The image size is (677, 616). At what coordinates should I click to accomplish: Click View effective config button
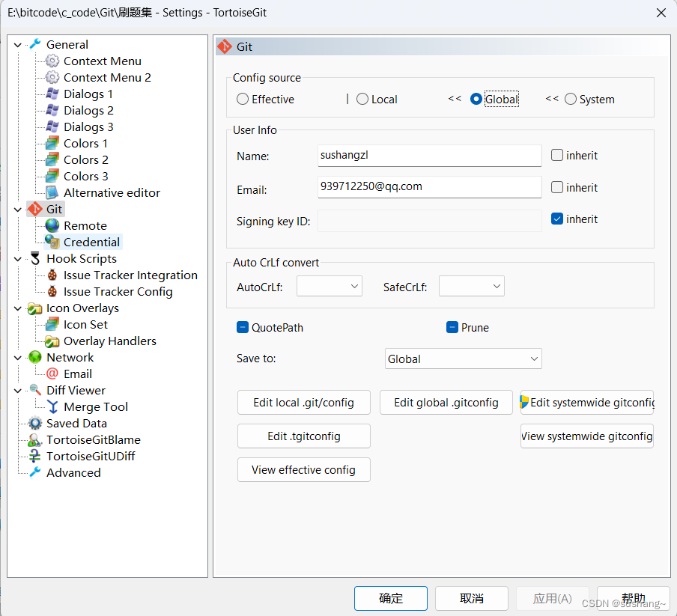coord(303,469)
